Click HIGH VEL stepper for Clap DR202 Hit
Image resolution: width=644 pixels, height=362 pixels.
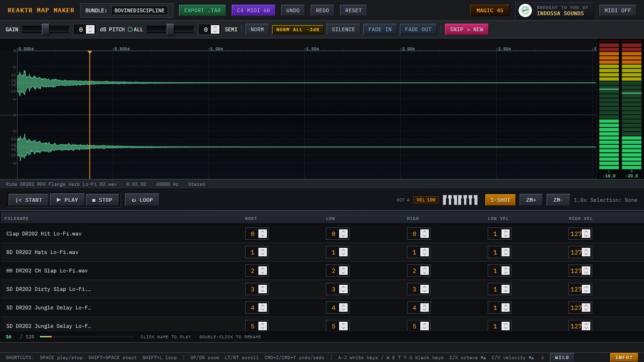click(587, 234)
